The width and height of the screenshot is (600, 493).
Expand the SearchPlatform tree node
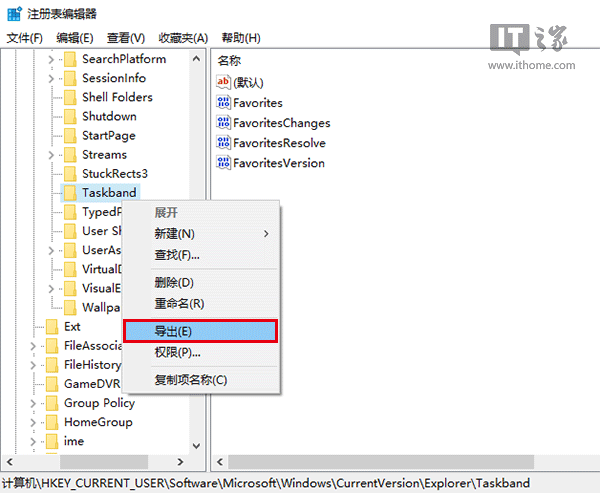coord(51,59)
